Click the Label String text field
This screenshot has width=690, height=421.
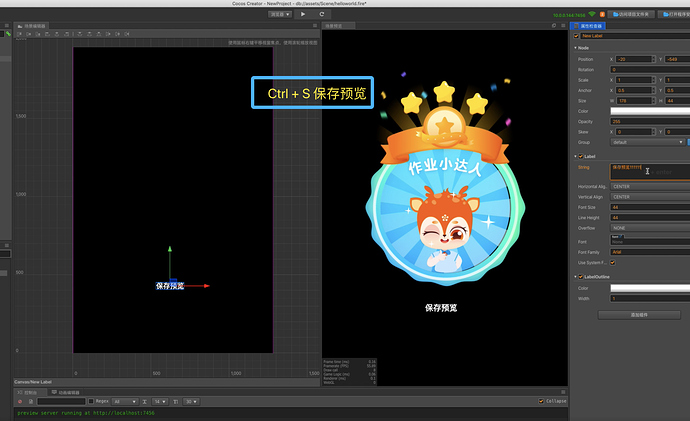[x=650, y=172]
